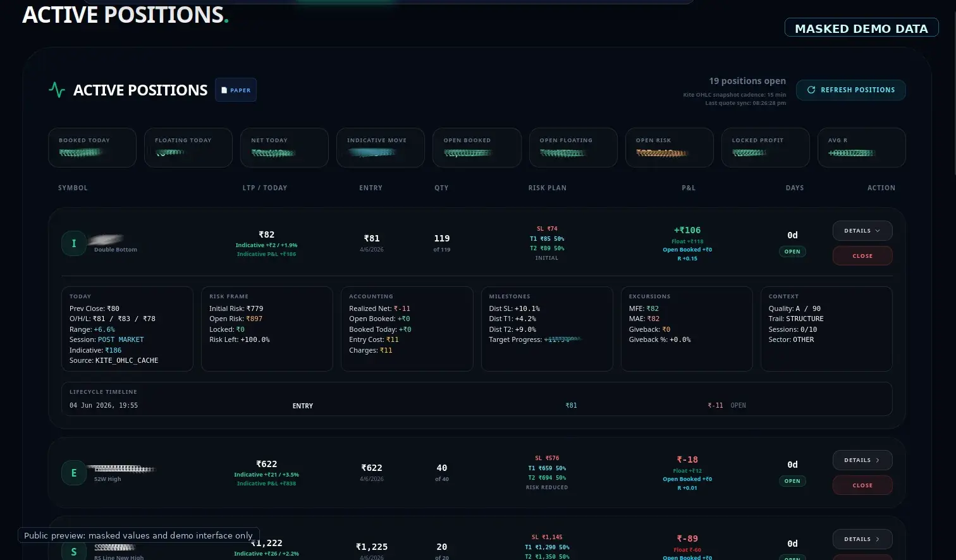Screen dimensions: 956x560
Task: Open the Open Risk summary card
Action: 670,148
